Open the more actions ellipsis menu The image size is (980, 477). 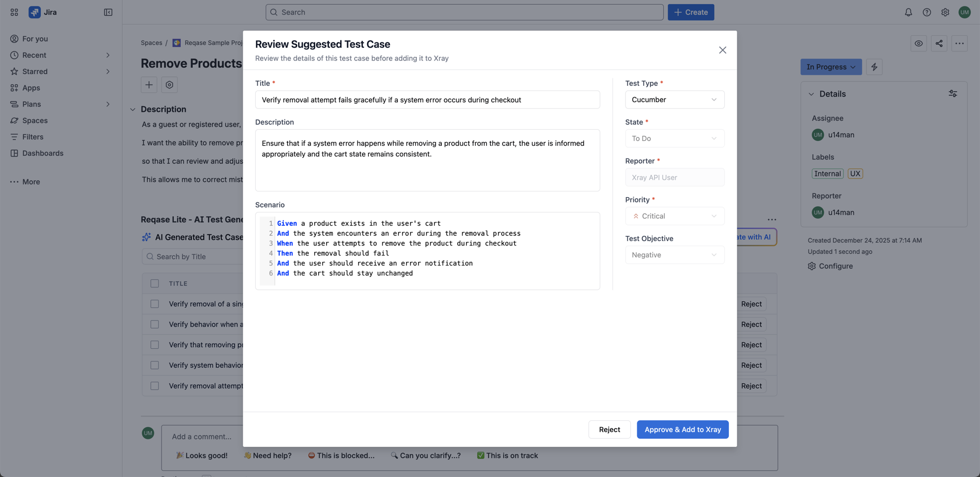(x=960, y=43)
